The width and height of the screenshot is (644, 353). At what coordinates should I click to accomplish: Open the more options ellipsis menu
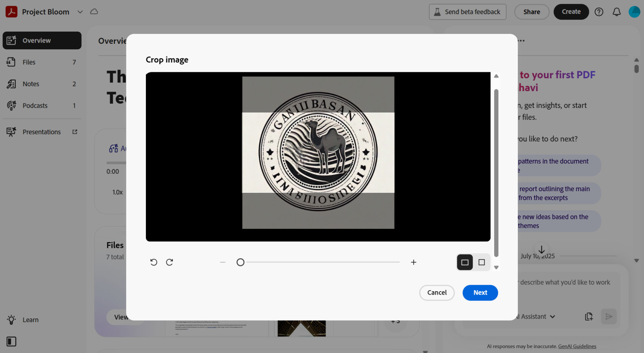point(521,40)
